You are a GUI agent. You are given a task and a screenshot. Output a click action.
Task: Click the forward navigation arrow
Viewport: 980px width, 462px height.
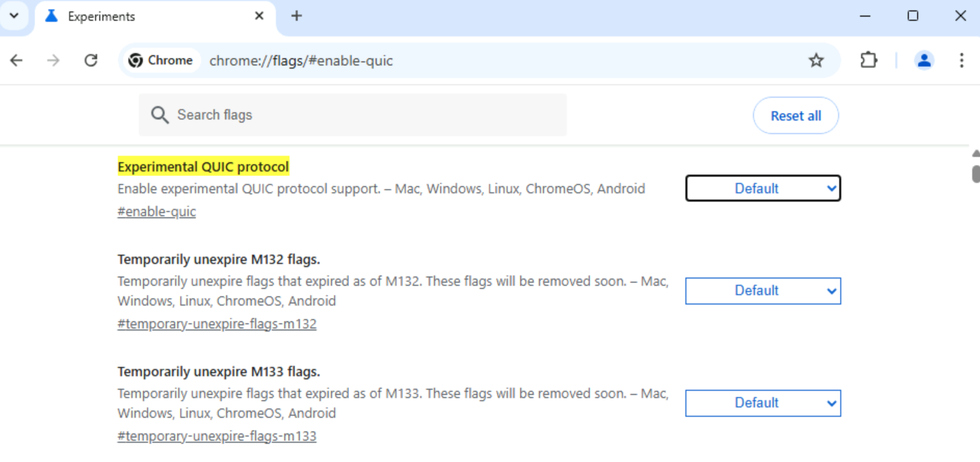(53, 60)
